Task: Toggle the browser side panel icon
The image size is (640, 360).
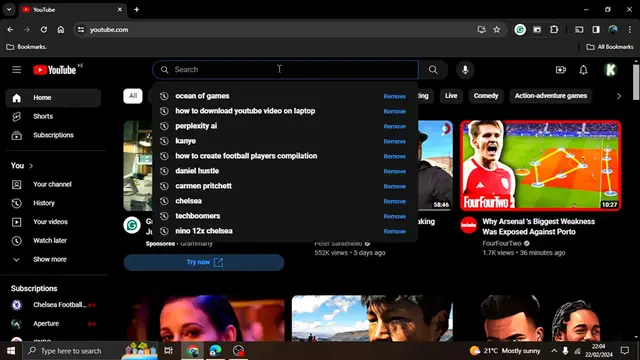Action: [x=596, y=30]
